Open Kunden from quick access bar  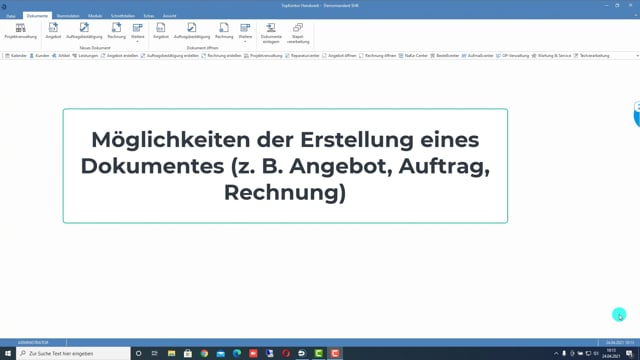click(39, 56)
